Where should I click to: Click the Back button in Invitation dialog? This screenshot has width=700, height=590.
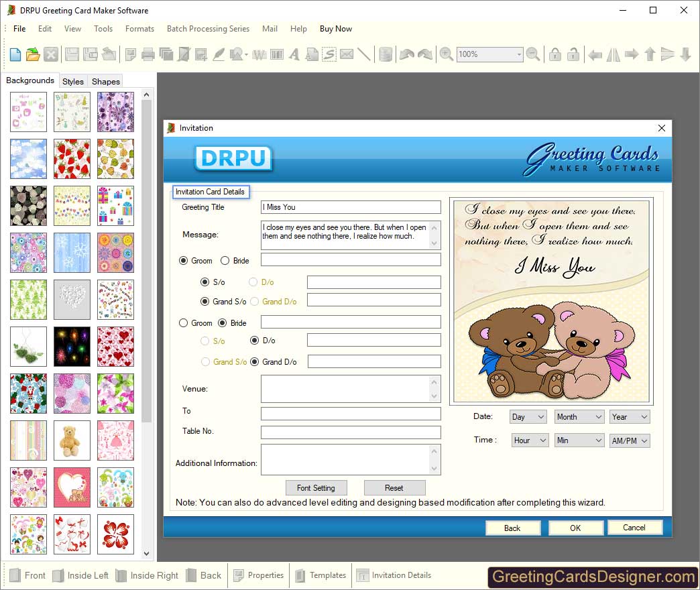point(512,528)
